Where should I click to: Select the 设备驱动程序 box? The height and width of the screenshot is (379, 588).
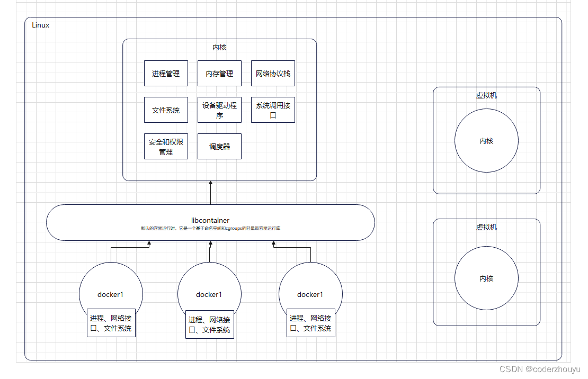[219, 110]
